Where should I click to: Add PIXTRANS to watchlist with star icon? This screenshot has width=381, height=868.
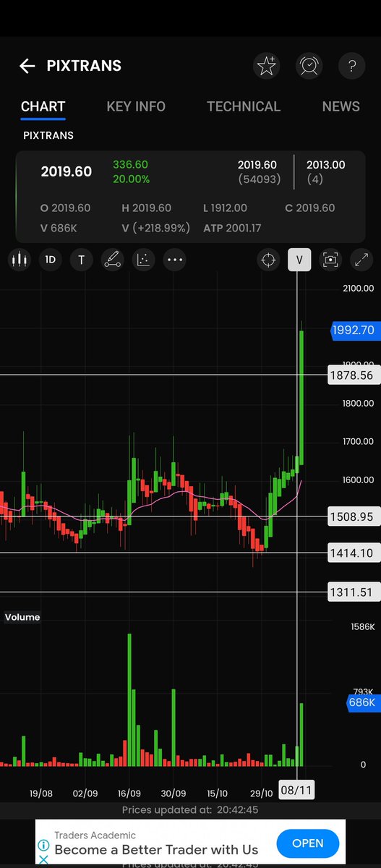267,66
